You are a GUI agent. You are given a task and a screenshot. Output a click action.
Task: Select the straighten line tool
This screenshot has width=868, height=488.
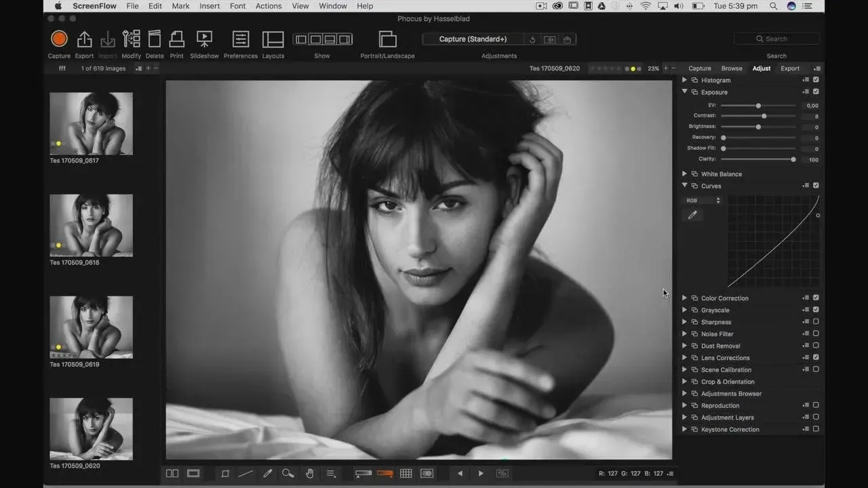pos(245,473)
